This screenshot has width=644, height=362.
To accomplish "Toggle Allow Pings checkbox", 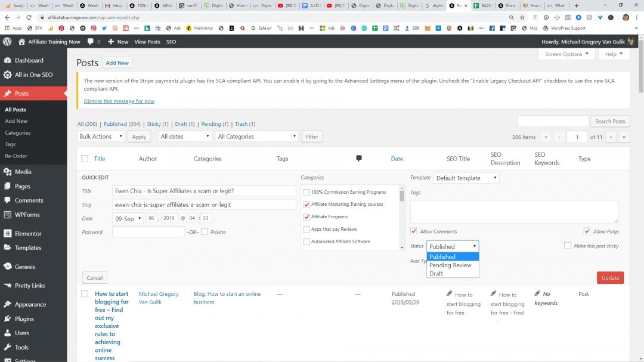I will (587, 231).
